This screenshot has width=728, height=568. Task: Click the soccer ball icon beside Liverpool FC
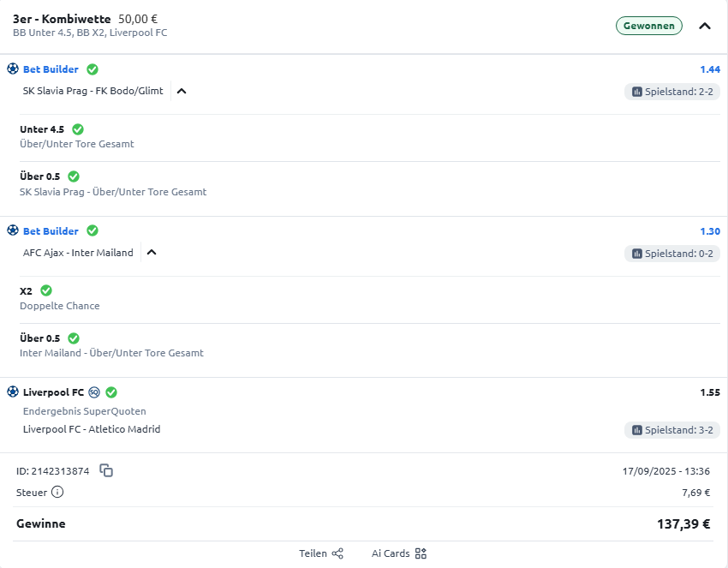(x=13, y=392)
